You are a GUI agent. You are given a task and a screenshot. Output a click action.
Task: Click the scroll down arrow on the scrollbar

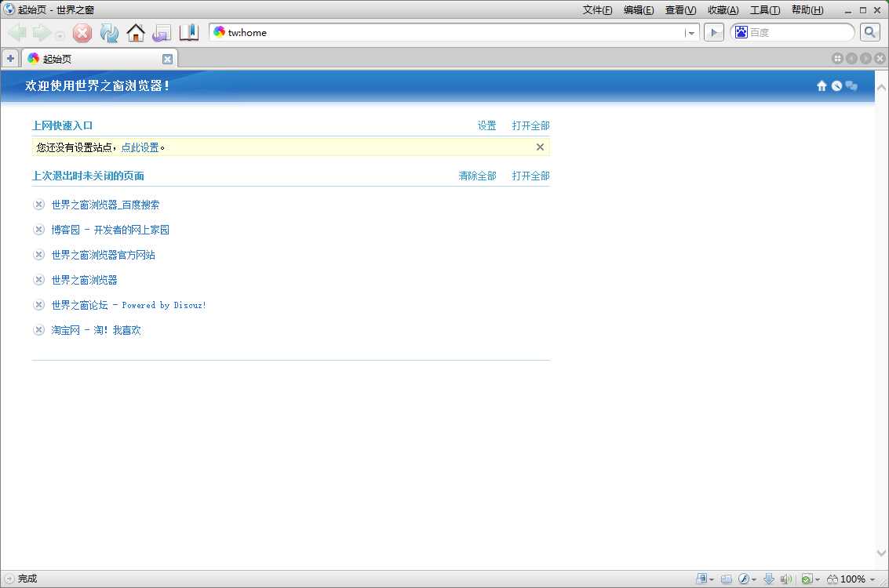click(x=881, y=553)
